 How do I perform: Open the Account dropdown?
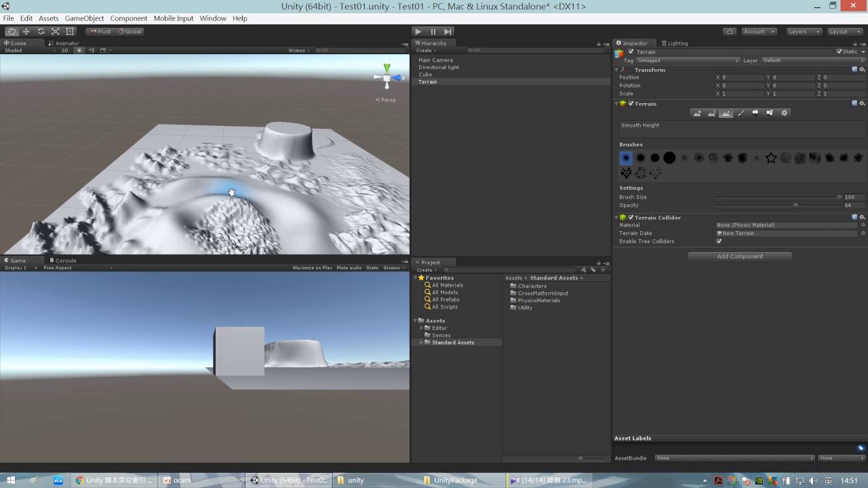[757, 31]
